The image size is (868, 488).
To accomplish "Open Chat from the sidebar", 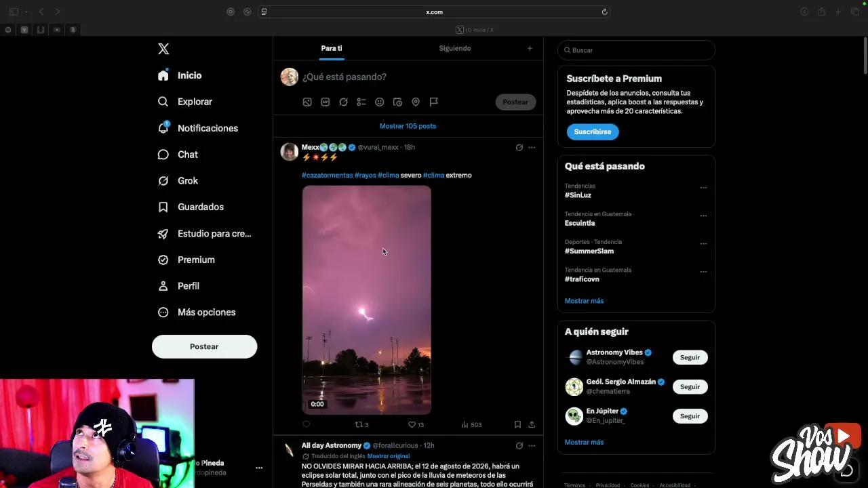I will coord(178,155).
